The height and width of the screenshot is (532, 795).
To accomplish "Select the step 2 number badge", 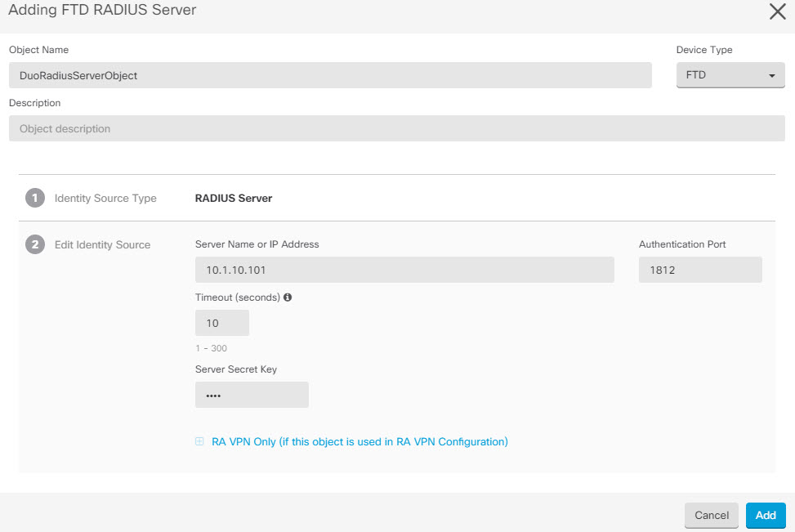I will tap(35, 244).
